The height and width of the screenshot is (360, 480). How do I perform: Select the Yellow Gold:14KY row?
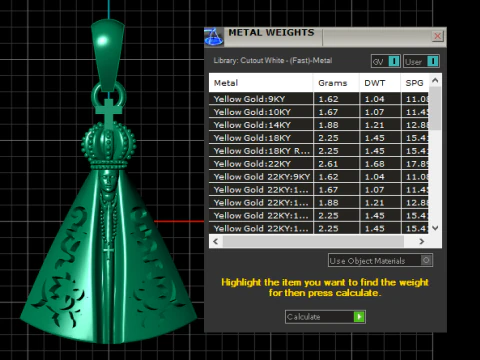click(319, 125)
